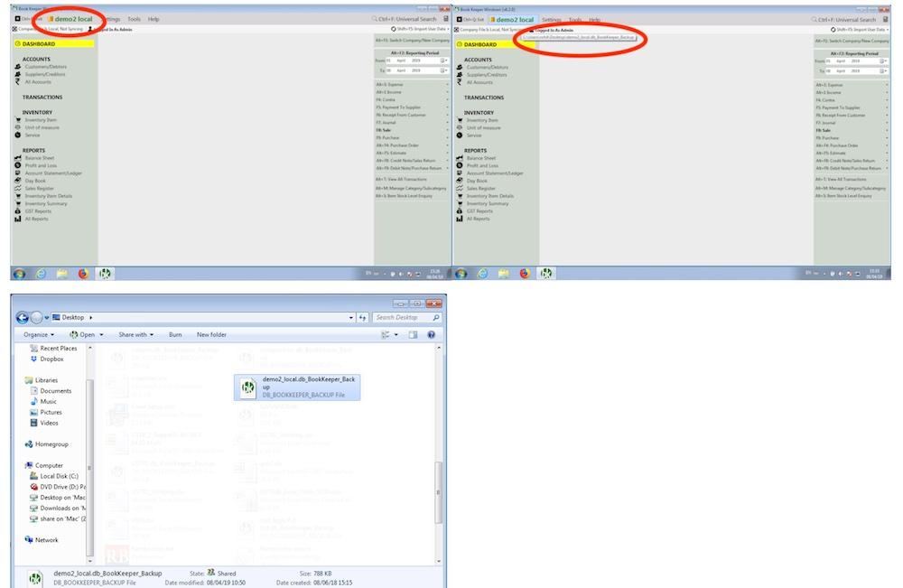This screenshot has width=903, height=588.
Task: Select DASHBOARD in the left Book Keeper window
Action: pos(53,43)
